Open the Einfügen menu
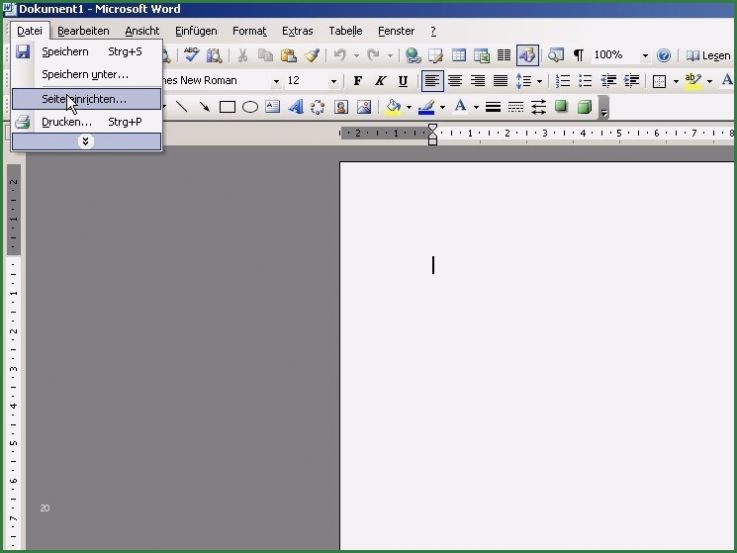 coord(195,31)
